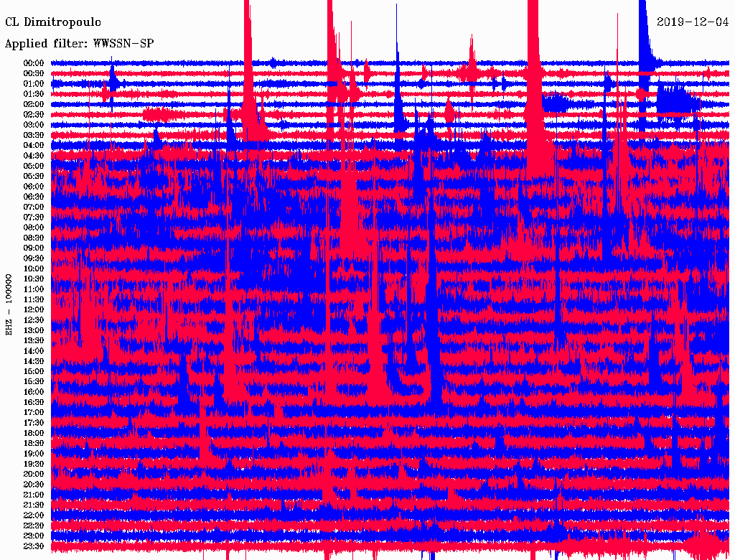The height and width of the screenshot is (560, 735).
Task: Select the 07:00 time label
Action: coord(33,207)
